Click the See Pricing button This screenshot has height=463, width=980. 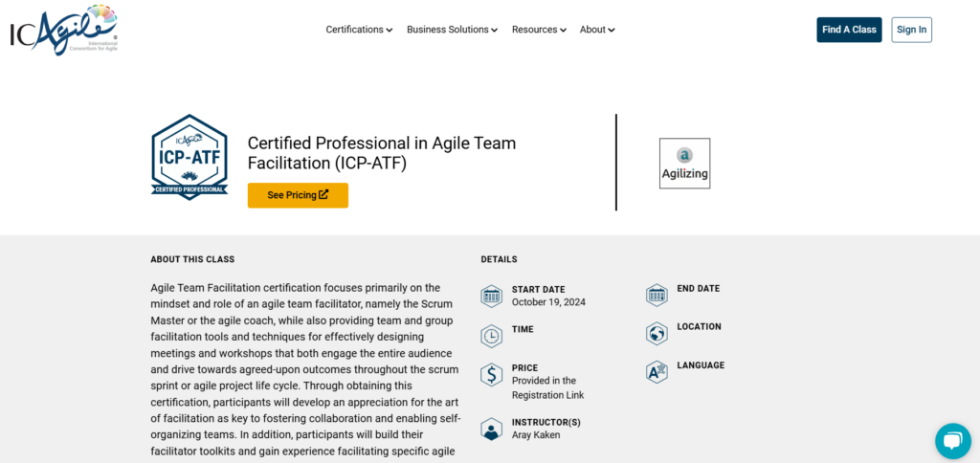pyautogui.click(x=298, y=195)
